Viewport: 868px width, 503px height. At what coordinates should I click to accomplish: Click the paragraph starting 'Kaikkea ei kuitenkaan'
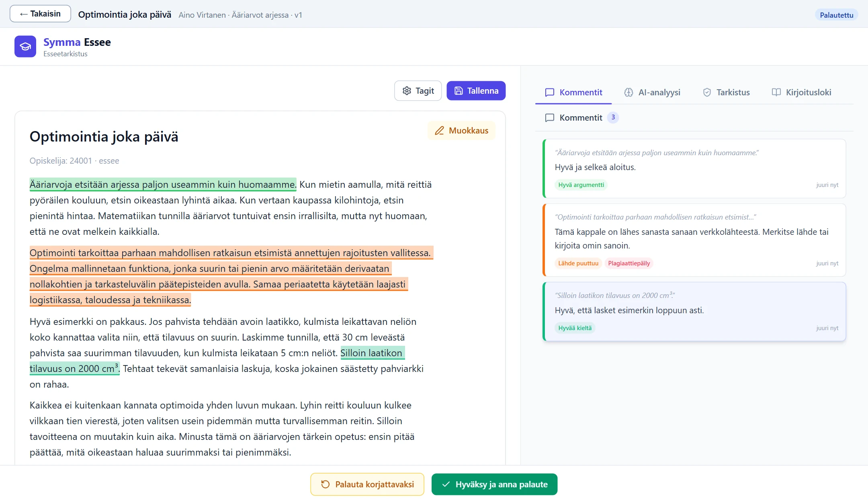pyautogui.click(x=222, y=429)
